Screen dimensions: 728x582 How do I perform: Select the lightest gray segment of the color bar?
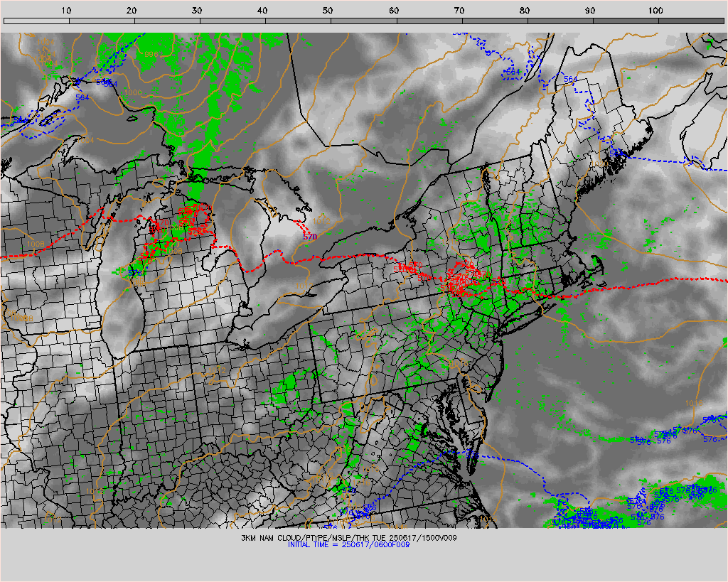click(37, 21)
